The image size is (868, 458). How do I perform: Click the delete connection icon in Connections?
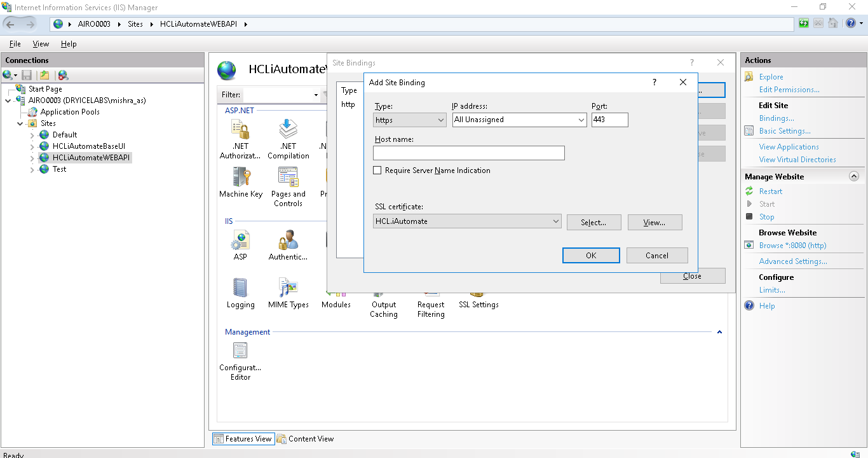(x=63, y=75)
